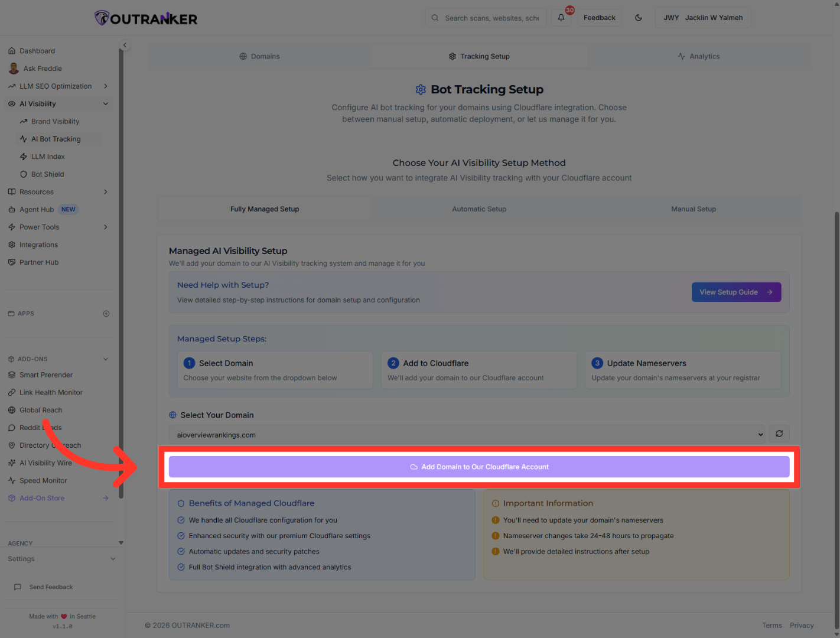Click Add Domain to Our Cloudflare Account

coord(479,467)
